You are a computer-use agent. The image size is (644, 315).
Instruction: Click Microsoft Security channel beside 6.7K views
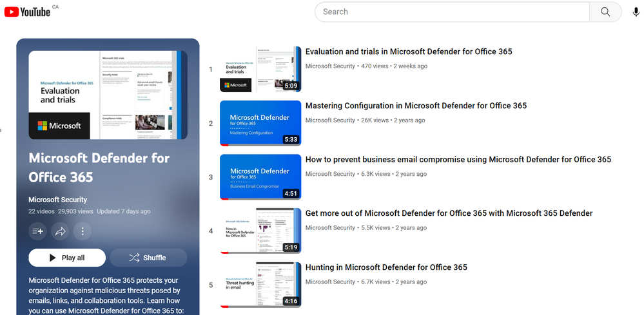[x=330, y=282]
